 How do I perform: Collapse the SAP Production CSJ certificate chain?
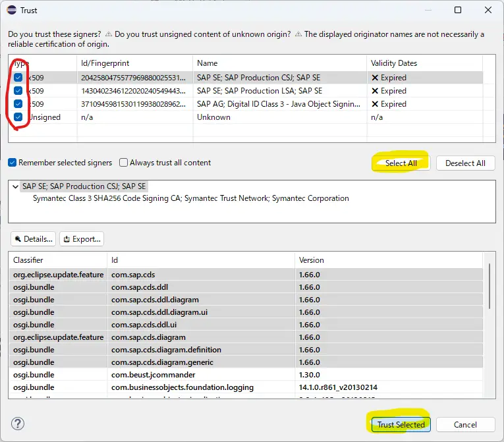click(x=15, y=186)
